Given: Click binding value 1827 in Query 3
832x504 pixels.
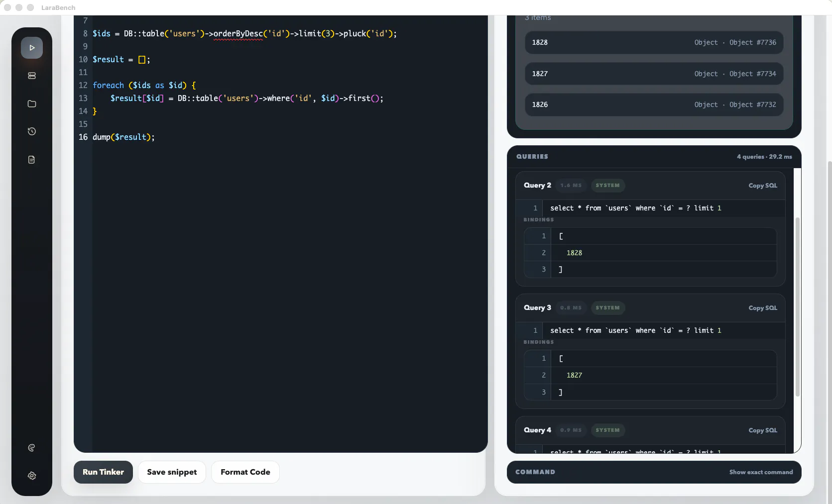Looking at the screenshot, I should tap(574, 375).
